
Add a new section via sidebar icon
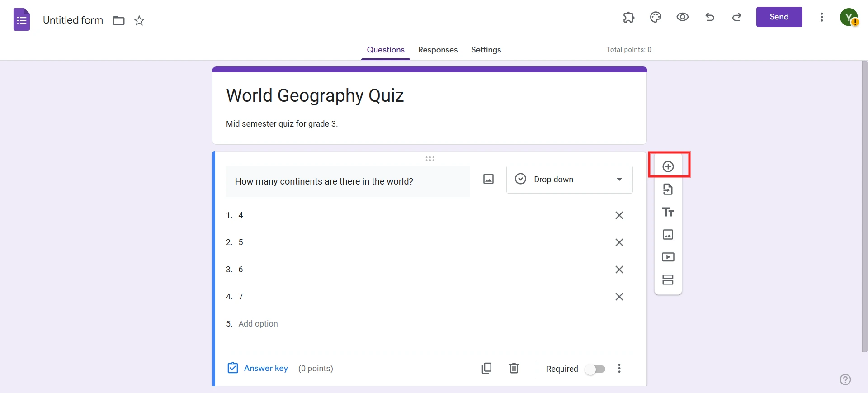tap(668, 280)
